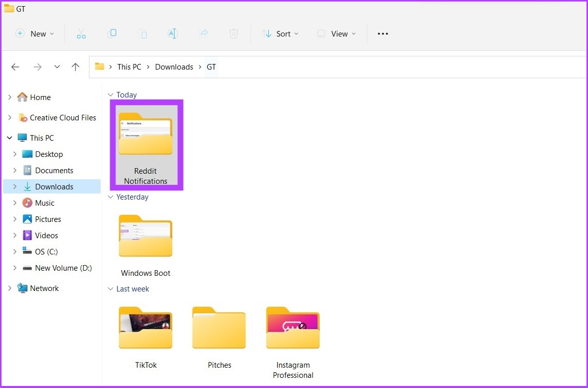588x388 pixels.
Task: Expand the Downloads tree arrow
Action: point(15,186)
